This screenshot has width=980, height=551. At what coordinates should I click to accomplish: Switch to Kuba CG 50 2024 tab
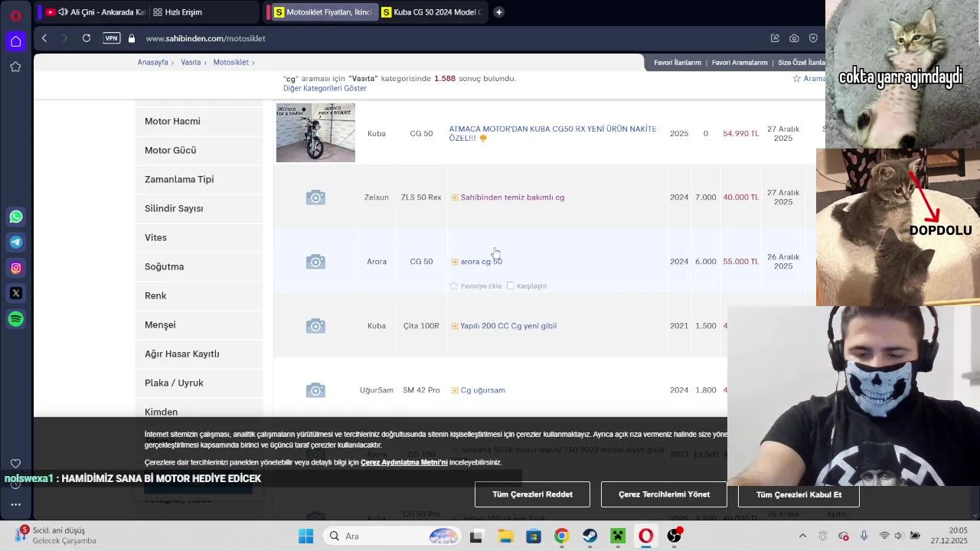(x=432, y=12)
